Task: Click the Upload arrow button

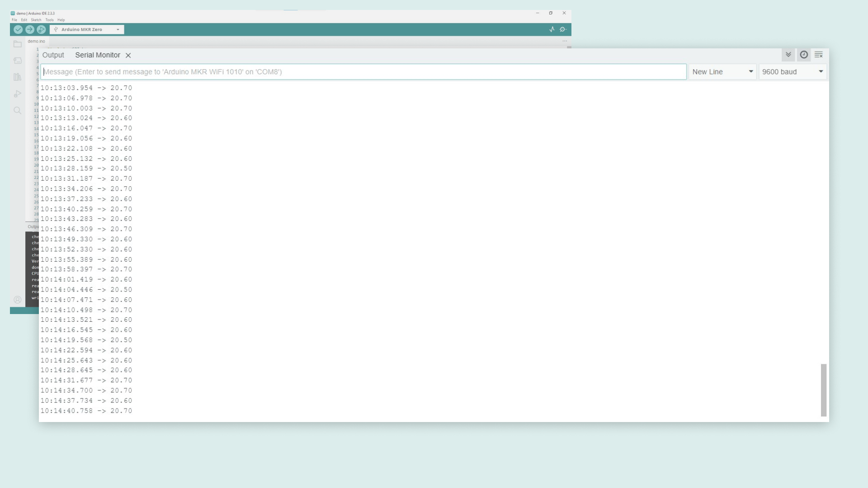Action: tap(30, 29)
